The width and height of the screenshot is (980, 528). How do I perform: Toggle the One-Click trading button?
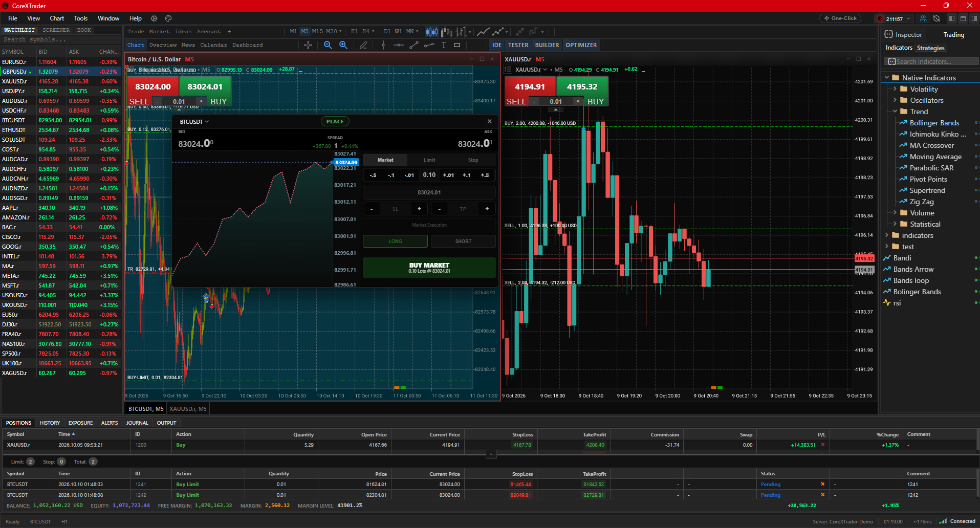[x=840, y=18]
